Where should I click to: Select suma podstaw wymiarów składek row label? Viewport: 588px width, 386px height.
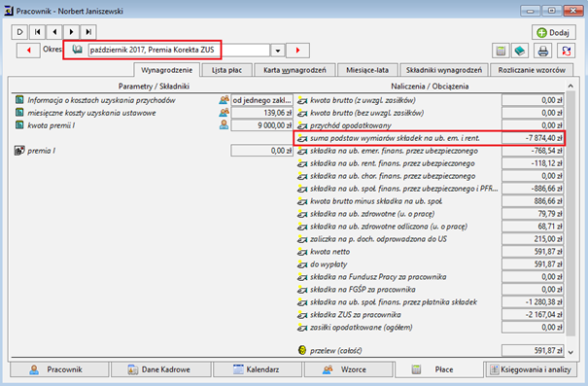pyautogui.click(x=395, y=138)
